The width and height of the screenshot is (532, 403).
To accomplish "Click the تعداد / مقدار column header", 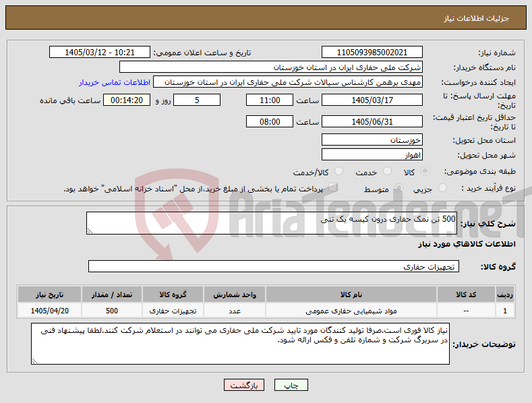I will pos(112,294).
